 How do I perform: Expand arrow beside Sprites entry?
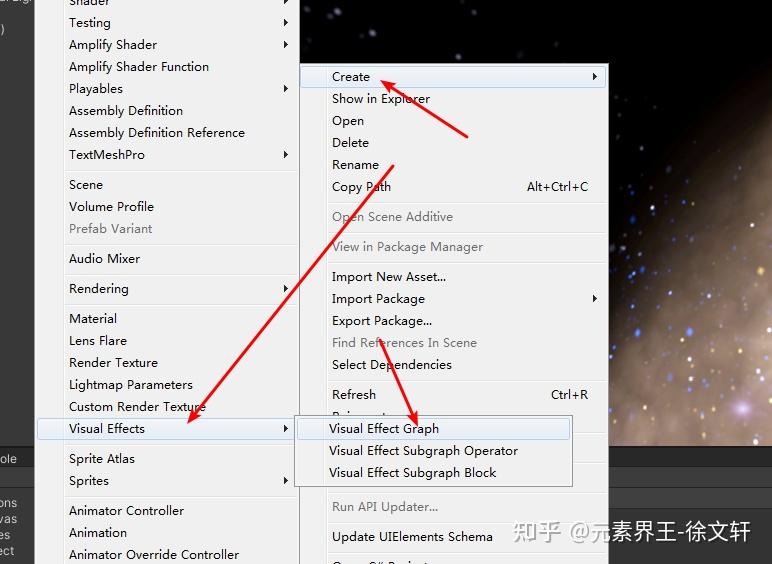(x=286, y=480)
